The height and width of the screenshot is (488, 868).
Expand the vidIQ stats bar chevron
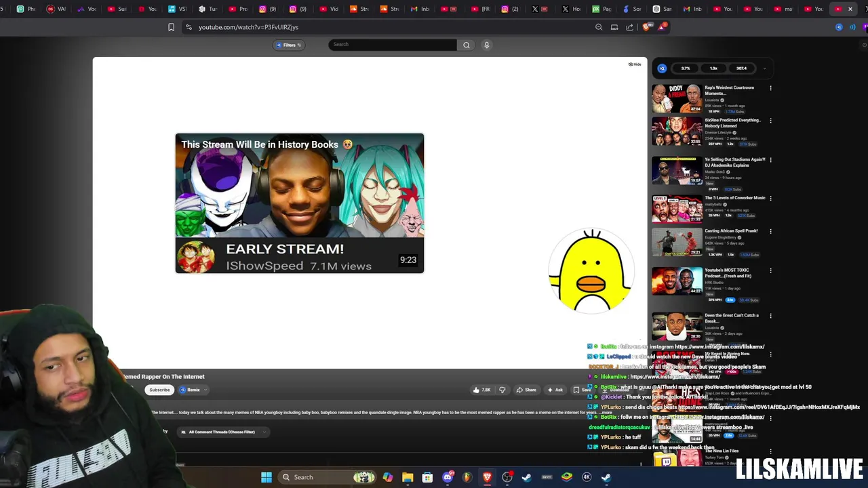pyautogui.click(x=764, y=68)
